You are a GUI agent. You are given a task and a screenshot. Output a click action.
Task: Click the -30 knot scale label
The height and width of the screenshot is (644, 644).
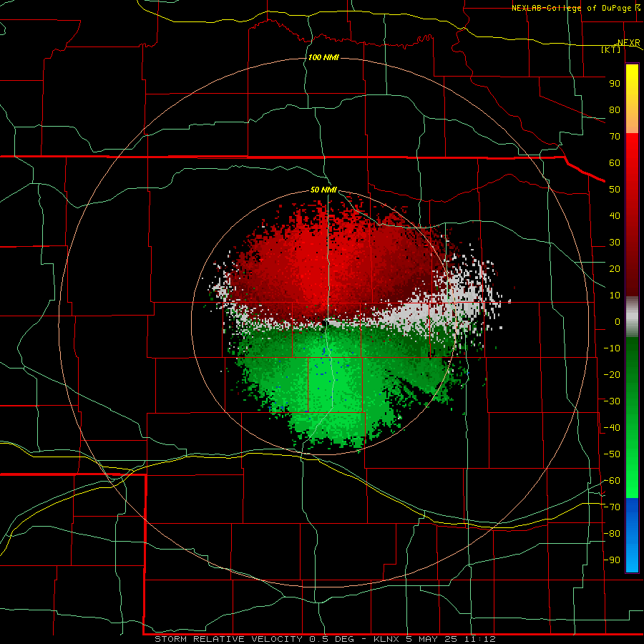click(612, 401)
